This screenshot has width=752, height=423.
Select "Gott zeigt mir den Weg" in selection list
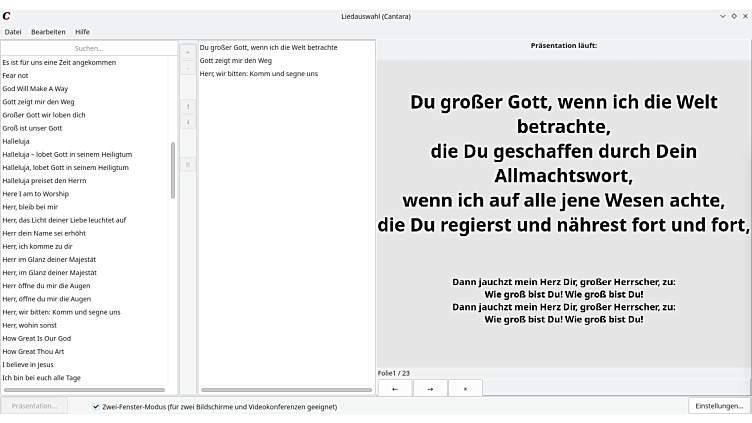pyautogui.click(x=236, y=61)
